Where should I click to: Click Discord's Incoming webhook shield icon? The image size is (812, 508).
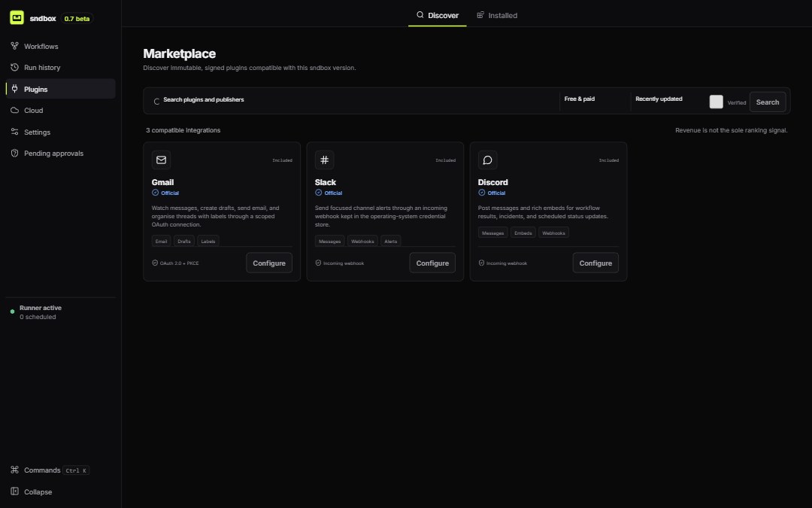pyautogui.click(x=481, y=263)
